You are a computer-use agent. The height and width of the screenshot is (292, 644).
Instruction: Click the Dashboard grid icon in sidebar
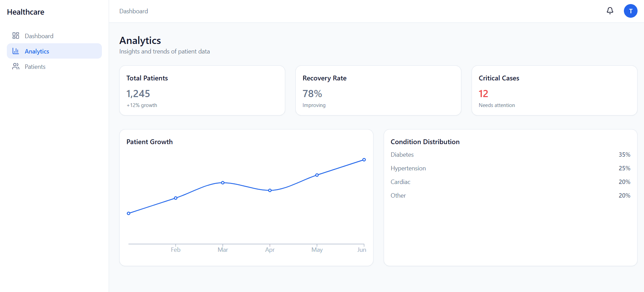[x=16, y=36]
